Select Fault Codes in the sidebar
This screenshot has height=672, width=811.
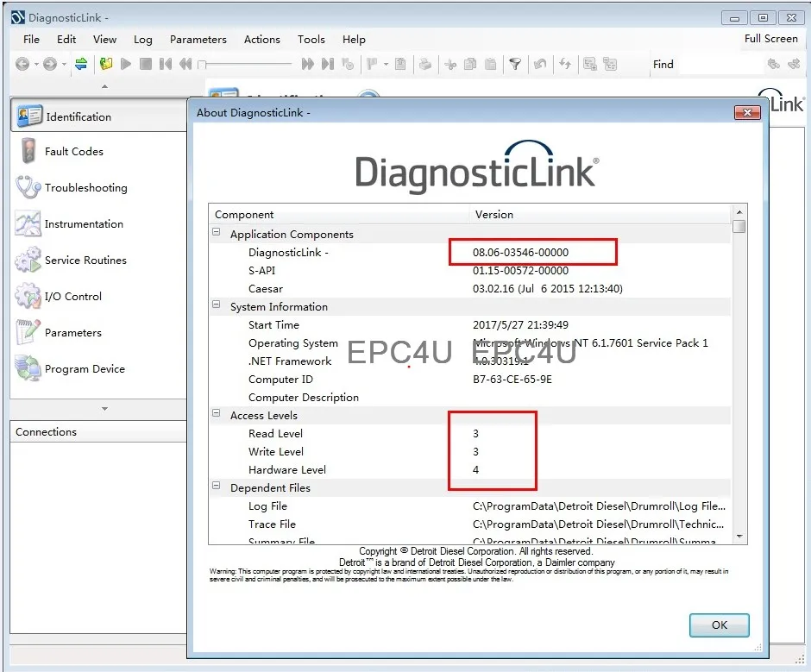tap(99, 152)
